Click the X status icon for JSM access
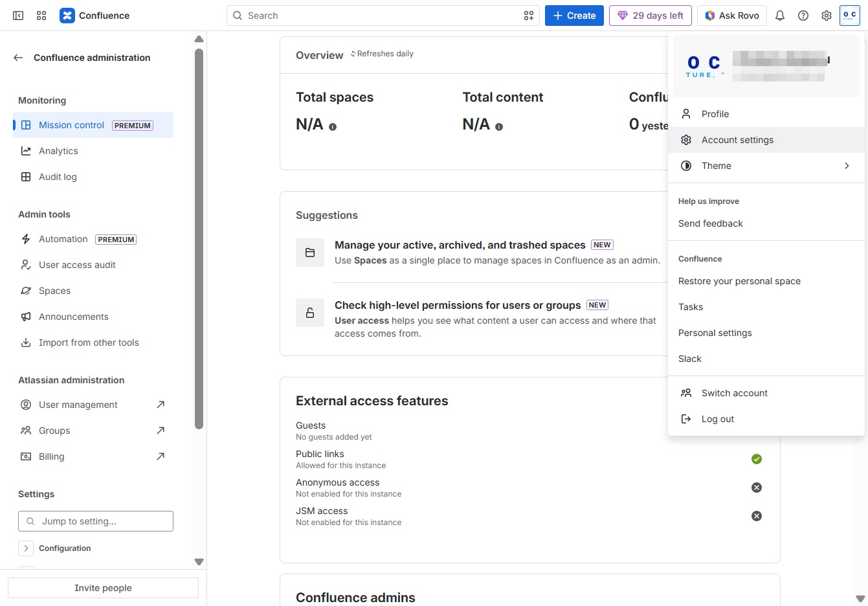The height and width of the screenshot is (606, 868). (757, 516)
